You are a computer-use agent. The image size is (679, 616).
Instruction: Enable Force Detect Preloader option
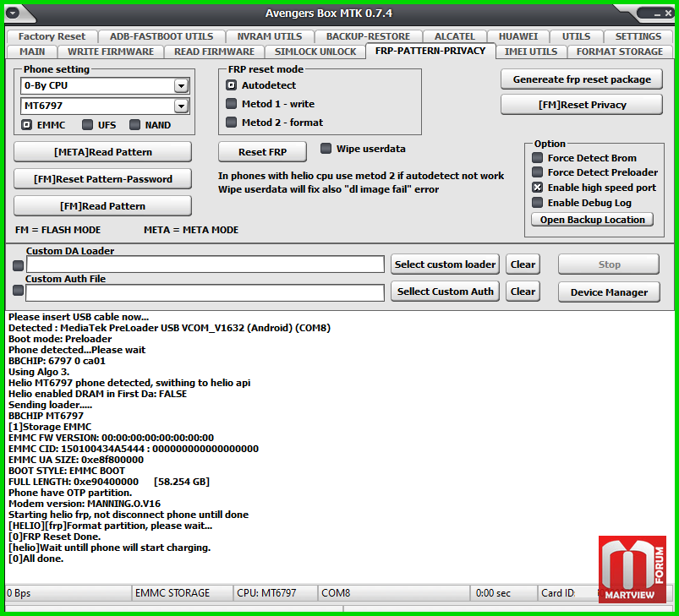pos(538,172)
